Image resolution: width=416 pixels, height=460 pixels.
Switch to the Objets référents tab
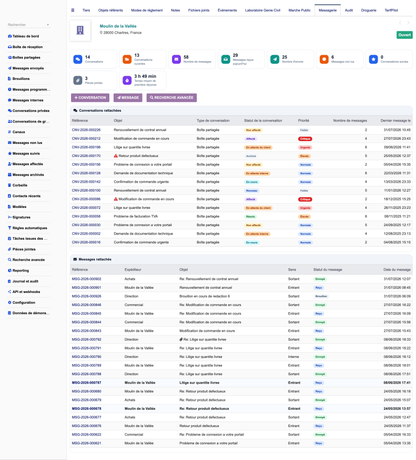pos(110,10)
